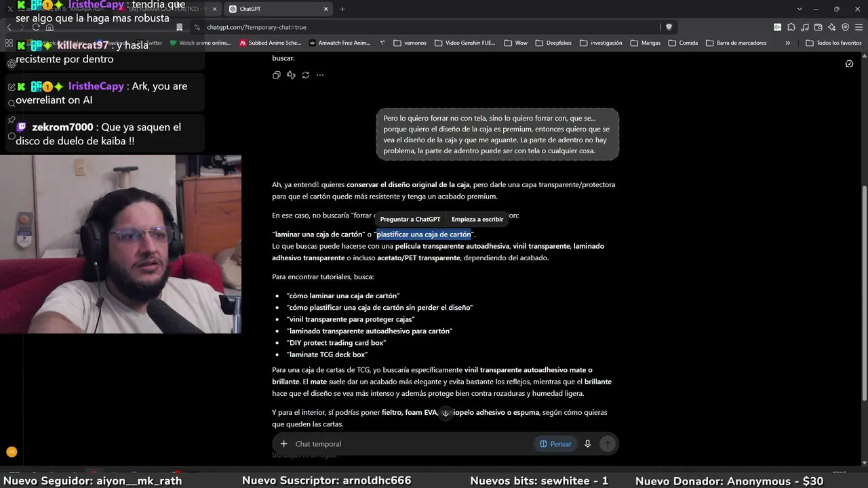
Task: Click the bullet 'laminate TCG deck box'
Action: point(328,354)
